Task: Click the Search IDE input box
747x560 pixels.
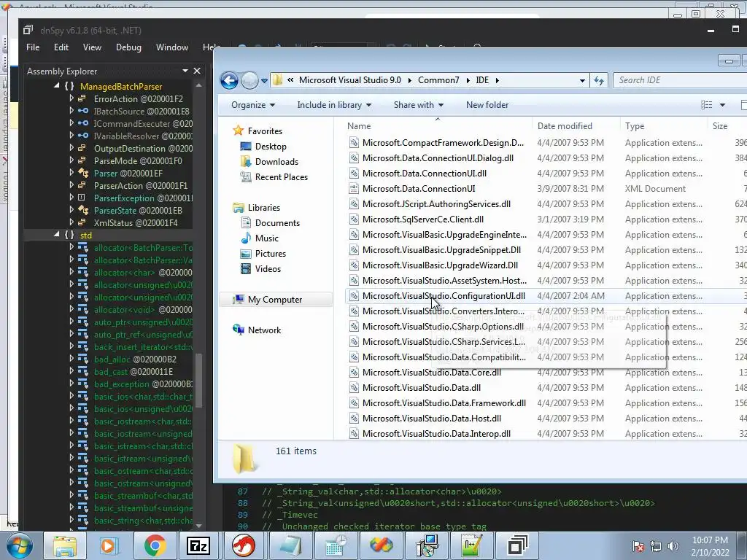Action: [x=681, y=80]
